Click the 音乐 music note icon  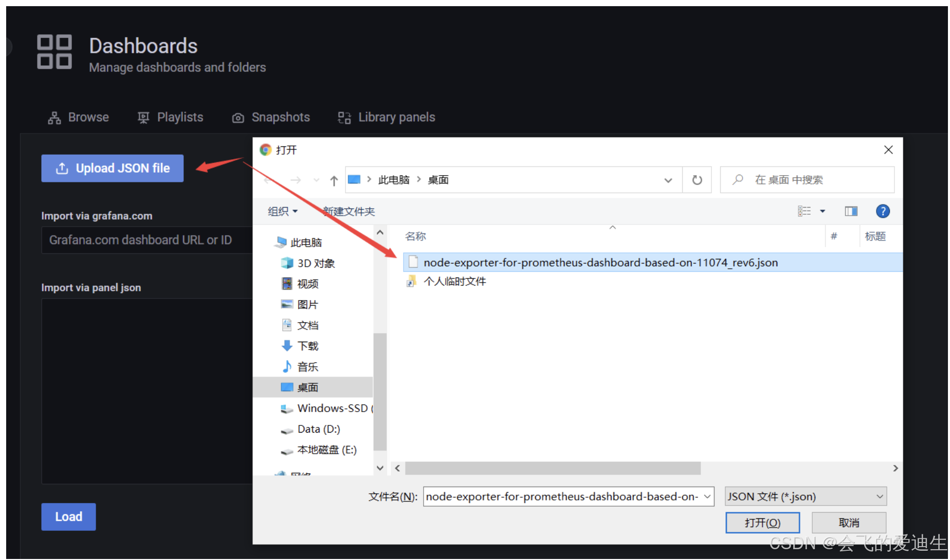287,366
